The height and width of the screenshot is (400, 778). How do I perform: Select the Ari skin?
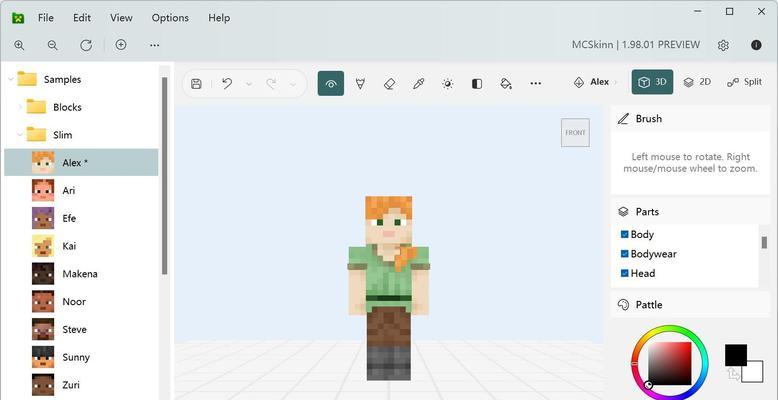click(81, 190)
